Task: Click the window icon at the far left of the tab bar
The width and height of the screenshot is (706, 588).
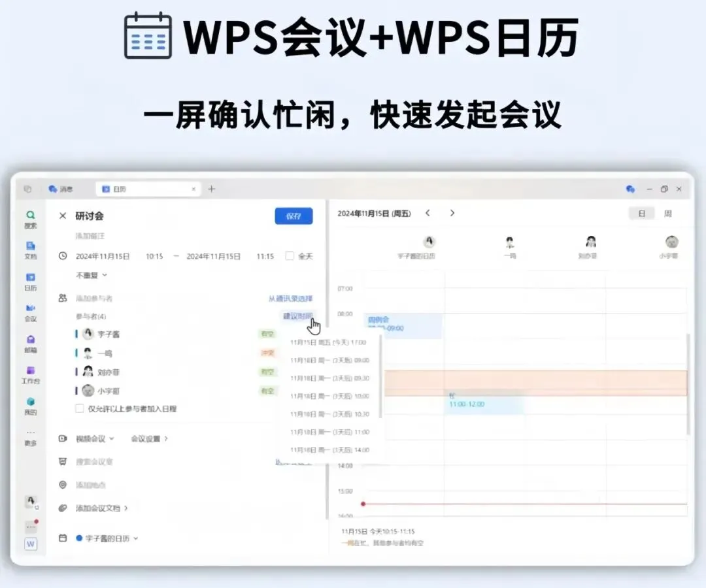Action: click(x=27, y=189)
